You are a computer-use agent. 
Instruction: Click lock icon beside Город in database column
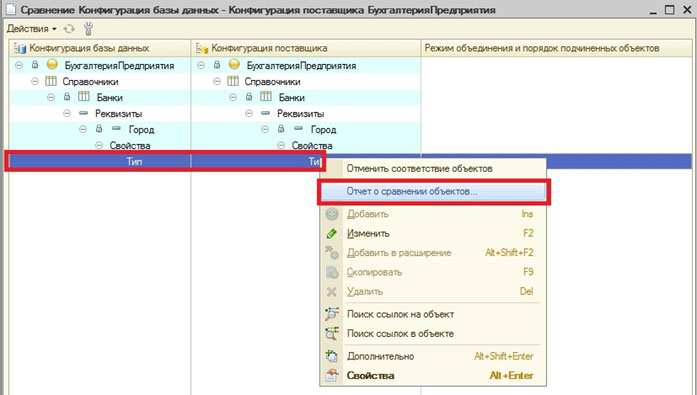point(99,129)
